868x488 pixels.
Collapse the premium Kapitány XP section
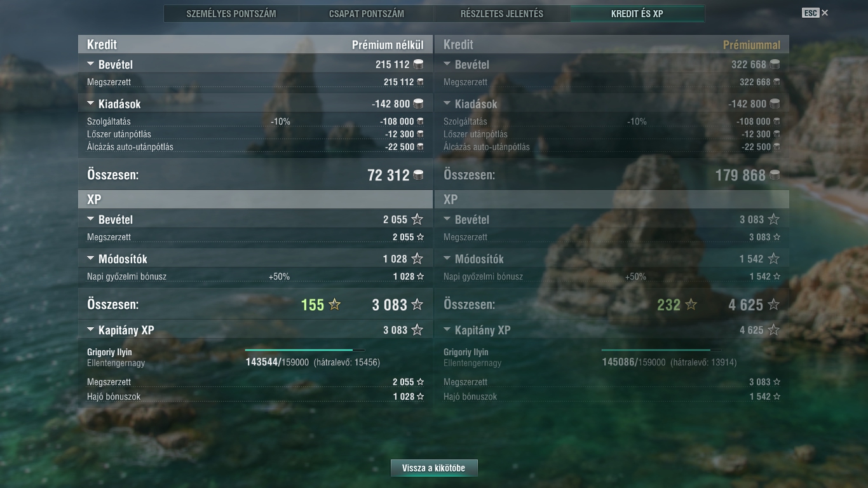pos(447,330)
